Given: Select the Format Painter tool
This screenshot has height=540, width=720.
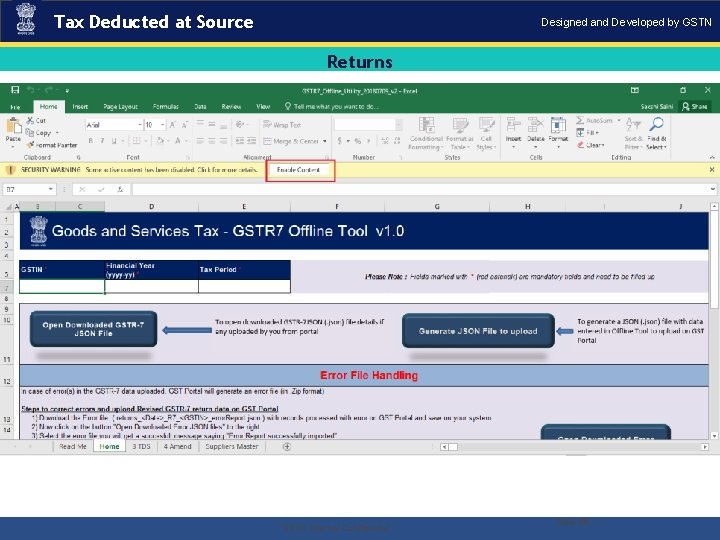Looking at the screenshot, I should pyautogui.click(x=51, y=145).
